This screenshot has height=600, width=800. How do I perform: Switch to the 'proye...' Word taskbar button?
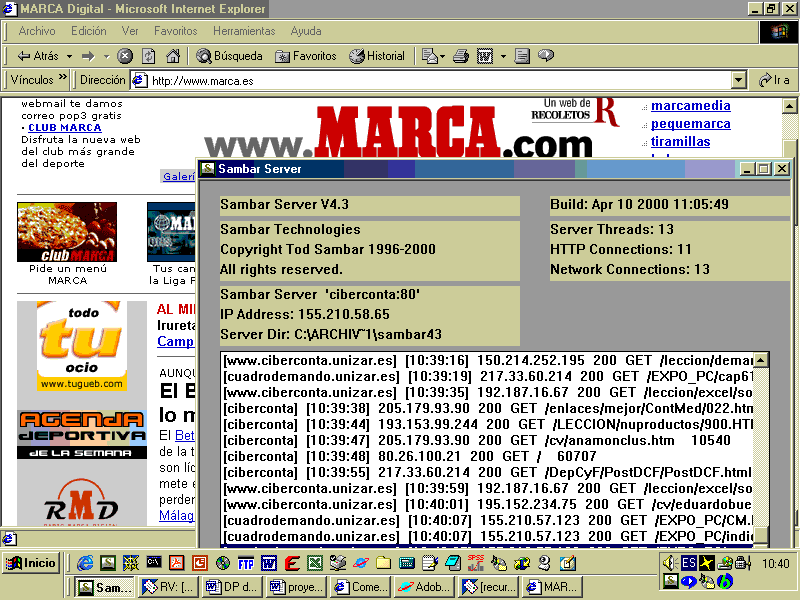[296, 587]
